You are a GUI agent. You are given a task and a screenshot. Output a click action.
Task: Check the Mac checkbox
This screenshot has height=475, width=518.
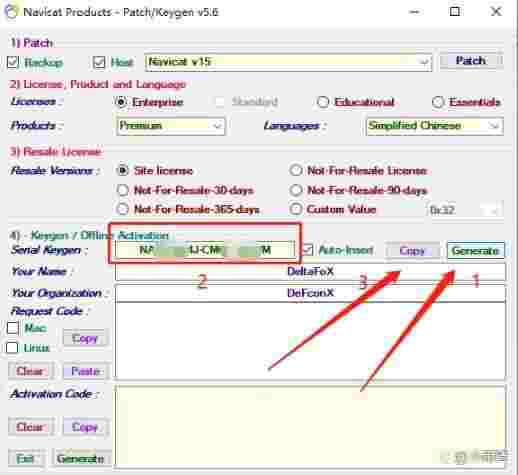[x=13, y=328]
